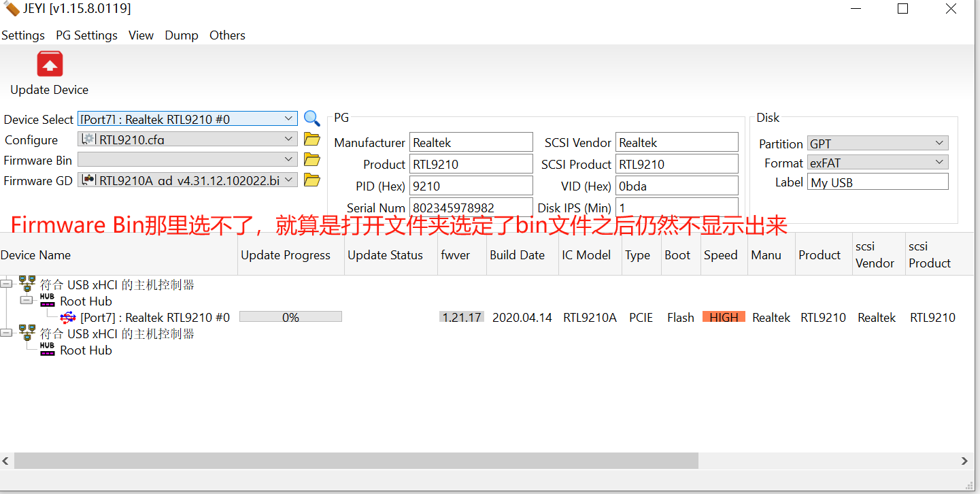
Task: Click the JEYI app icon in title bar
Action: tap(12, 9)
